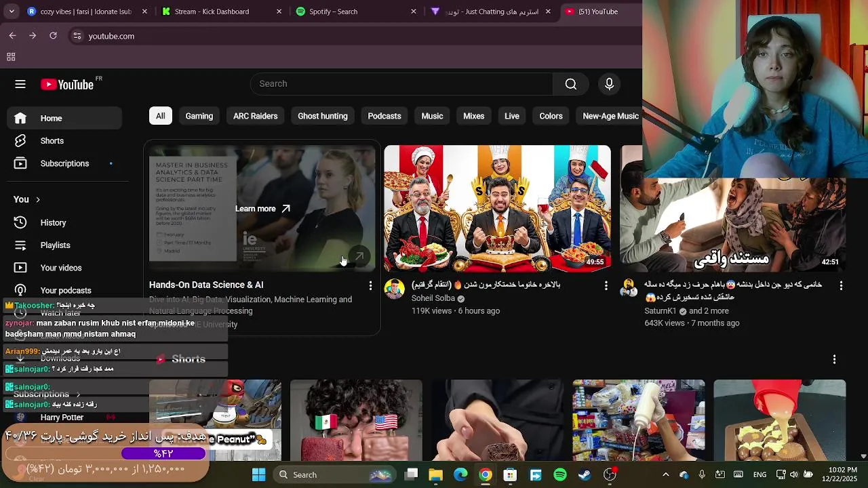
Task: Open three-dot menu for Soheil Solba video
Action: (606, 286)
